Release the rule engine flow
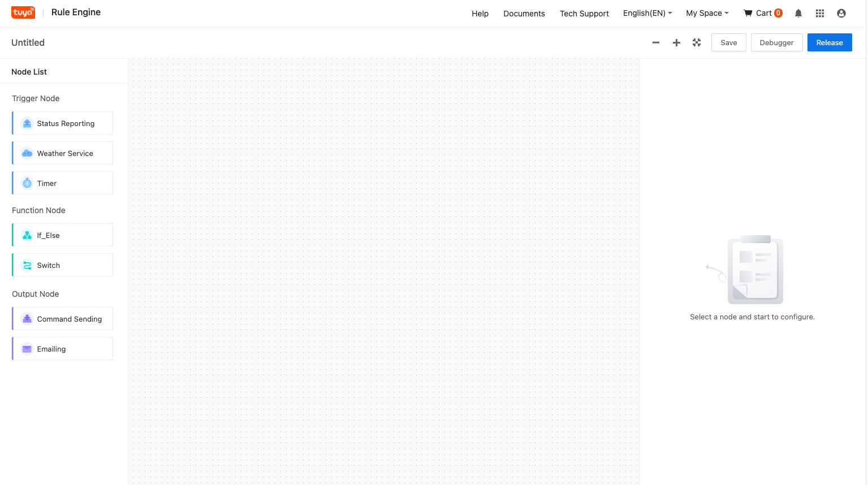868x485 pixels. click(829, 42)
